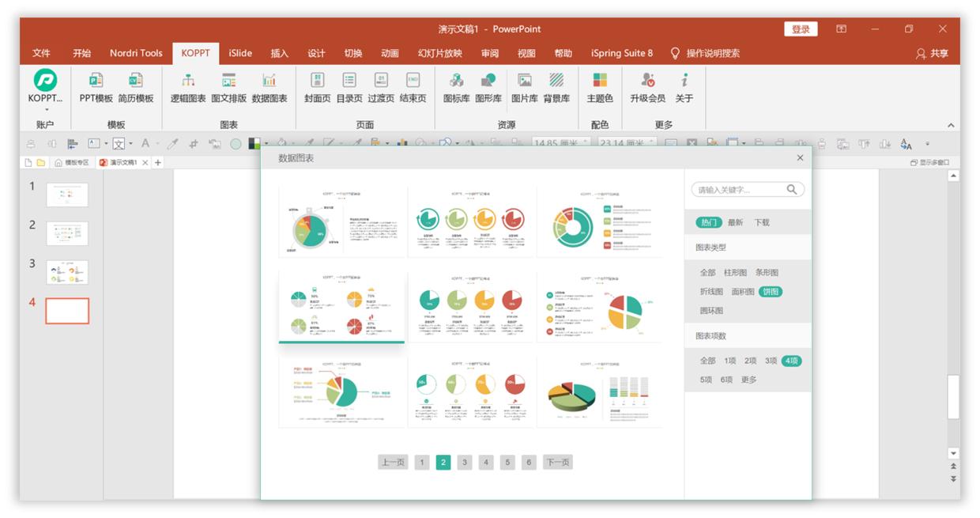
Task: Insert a 过渡页 transition page
Action: [x=381, y=87]
